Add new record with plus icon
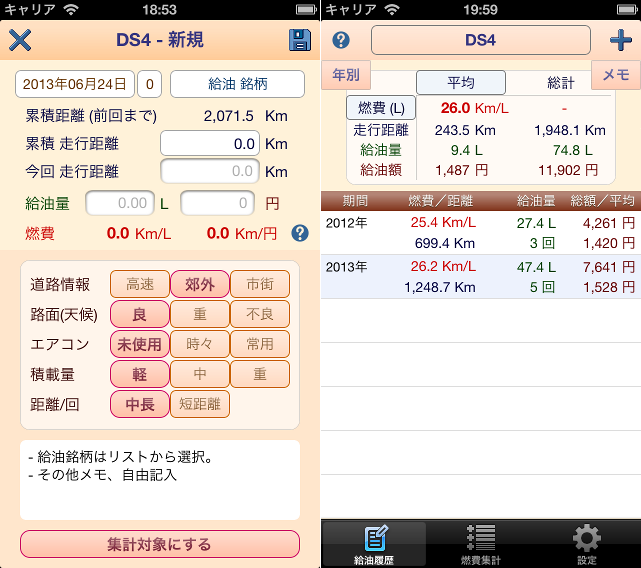Viewport: 641px width, 568px height. pyautogui.click(x=621, y=41)
